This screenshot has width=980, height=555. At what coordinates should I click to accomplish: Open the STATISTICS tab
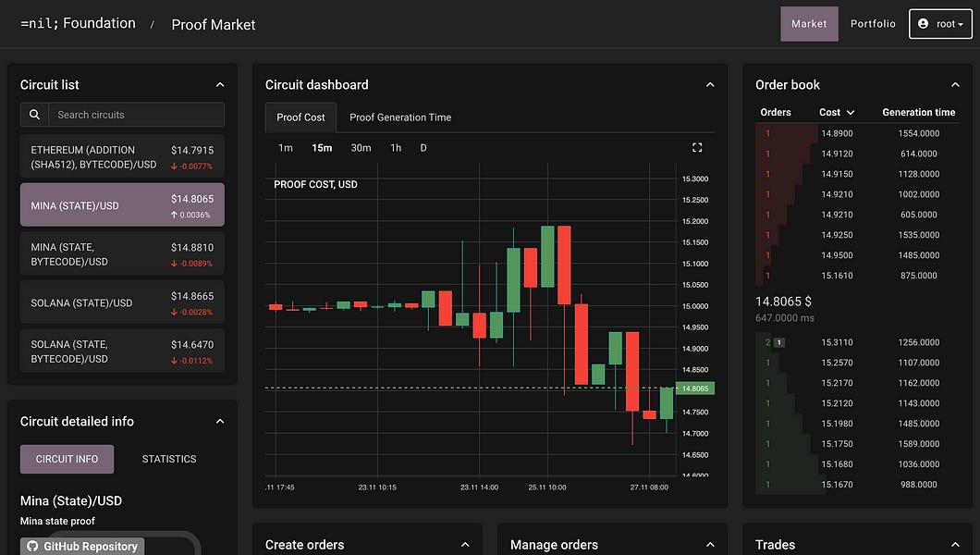169,459
